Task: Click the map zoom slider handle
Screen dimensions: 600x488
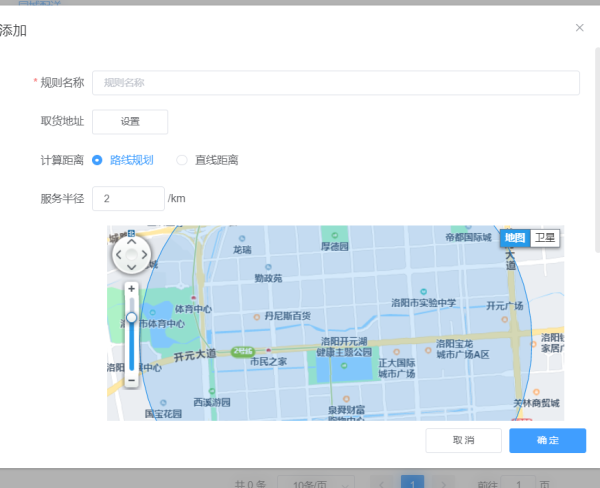Action: coord(131,318)
